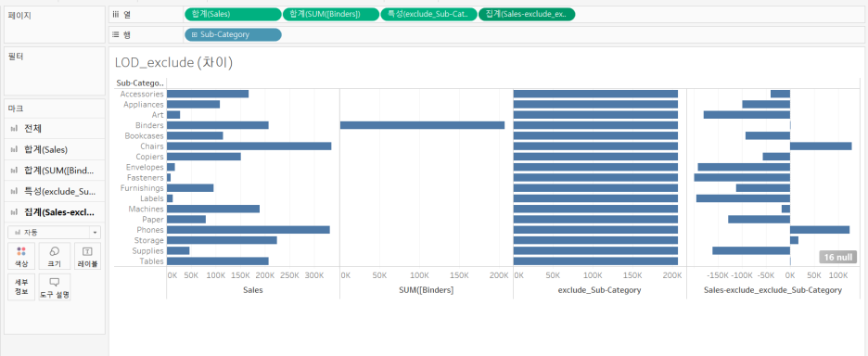Expand the plus icon on the Sub-Category pill

[194, 34]
